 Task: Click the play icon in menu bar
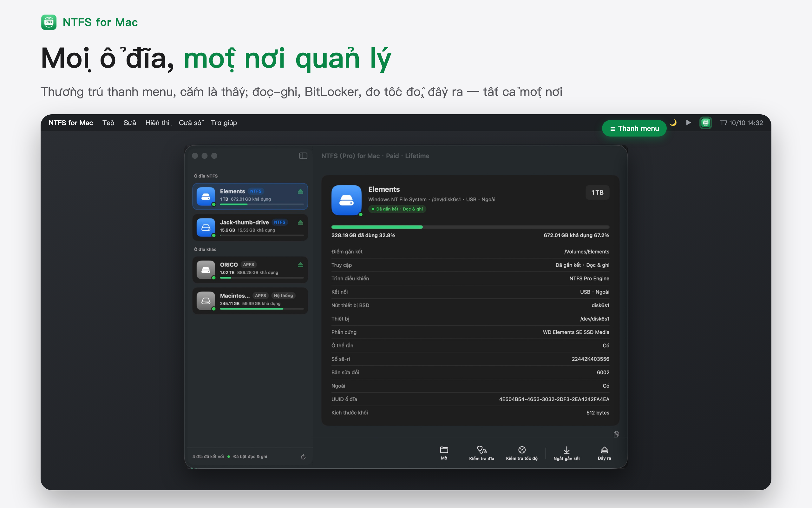[688, 123]
